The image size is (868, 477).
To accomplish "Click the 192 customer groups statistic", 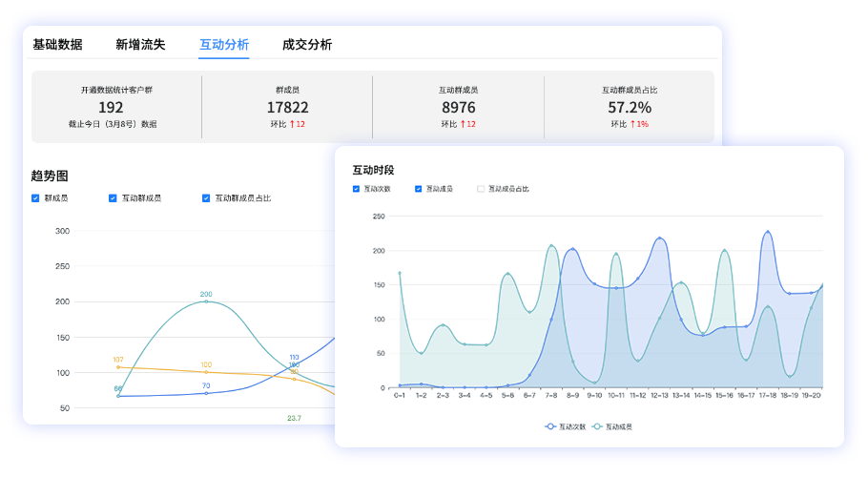I will click(x=111, y=108).
